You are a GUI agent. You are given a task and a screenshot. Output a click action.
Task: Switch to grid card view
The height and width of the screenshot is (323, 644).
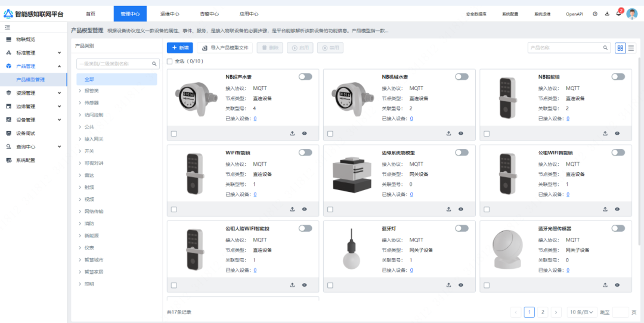[620, 48]
